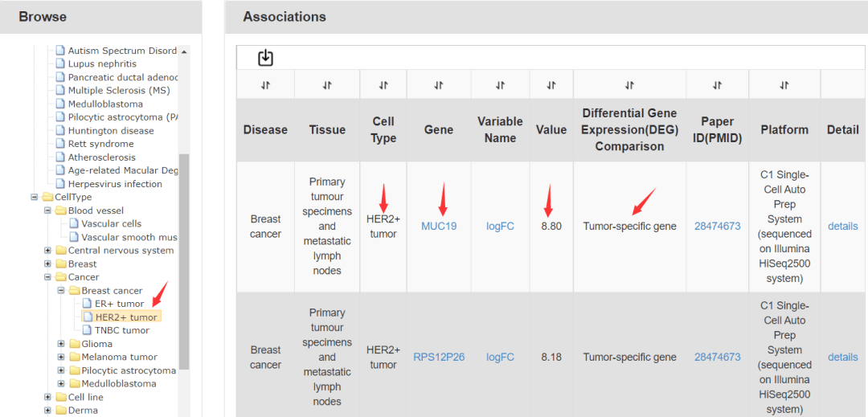Viewport: 868px width, 417px height.
Task: Expand the Melanoma tumor folder
Action: (61, 358)
